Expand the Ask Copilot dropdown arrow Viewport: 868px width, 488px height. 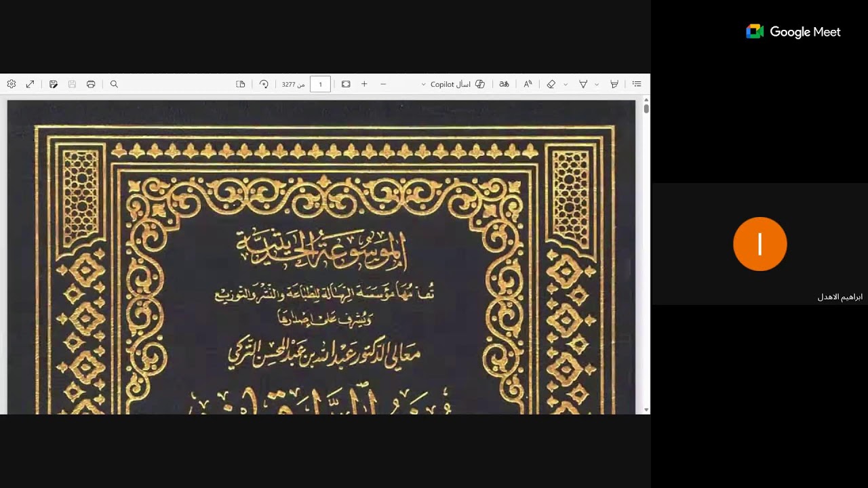pos(423,85)
